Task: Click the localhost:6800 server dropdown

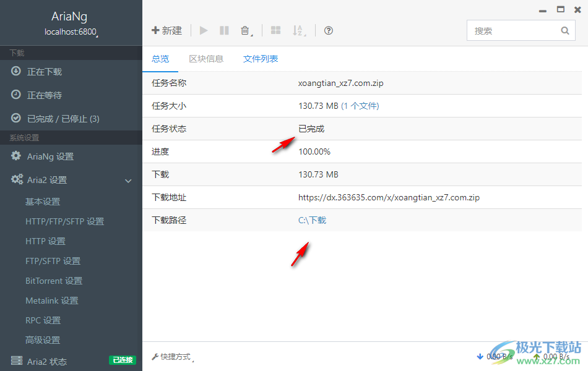Action: pos(71,32)
